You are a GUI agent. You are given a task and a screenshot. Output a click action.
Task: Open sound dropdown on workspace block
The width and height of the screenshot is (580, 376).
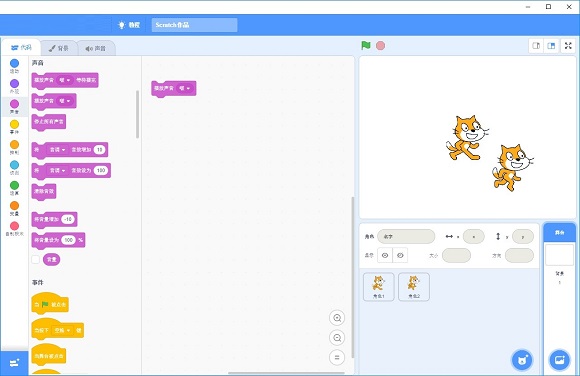tap(185, 88)
